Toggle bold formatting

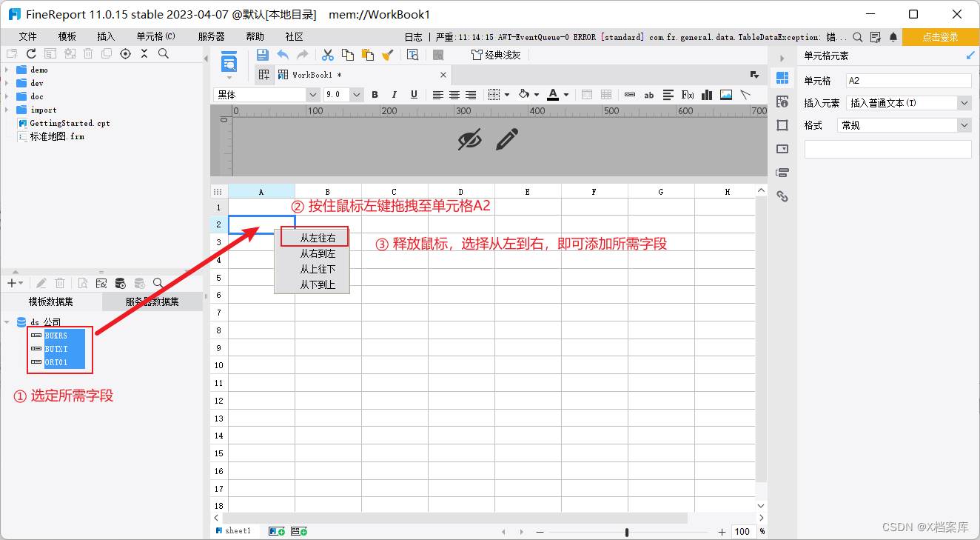pos(375,95)
